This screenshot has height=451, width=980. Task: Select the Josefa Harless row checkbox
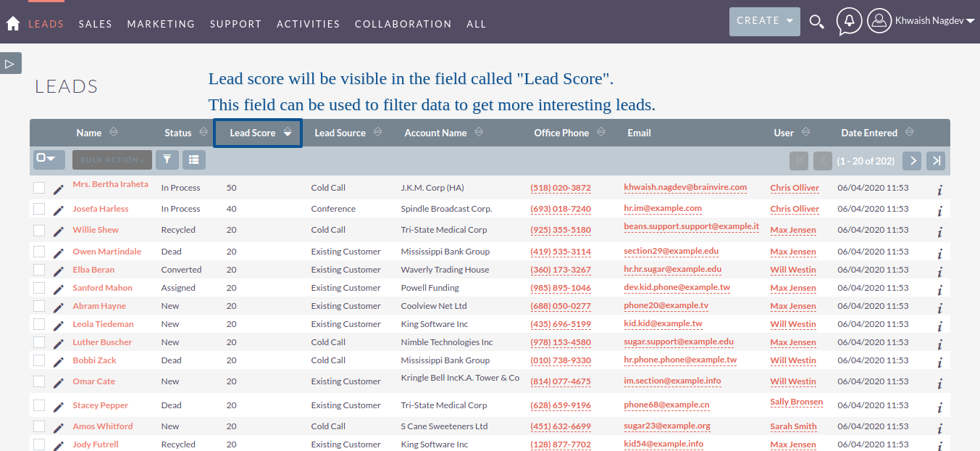point(39,209)
